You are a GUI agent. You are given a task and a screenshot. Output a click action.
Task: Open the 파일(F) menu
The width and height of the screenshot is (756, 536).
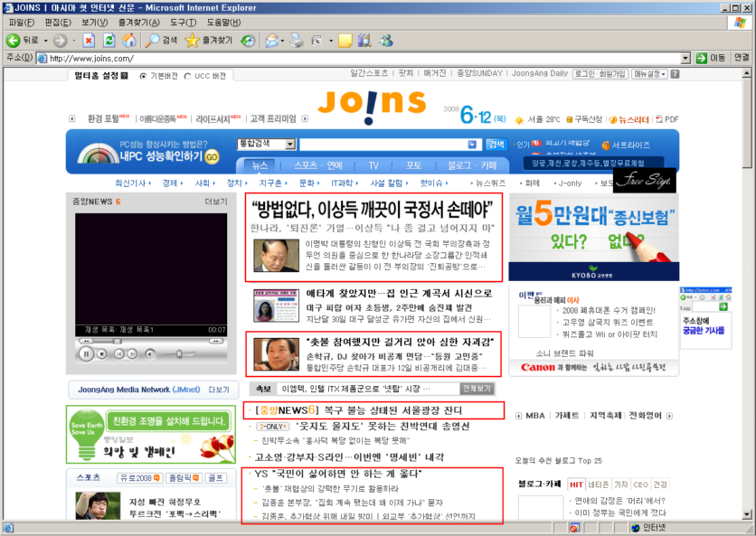[x=22, y=23]
